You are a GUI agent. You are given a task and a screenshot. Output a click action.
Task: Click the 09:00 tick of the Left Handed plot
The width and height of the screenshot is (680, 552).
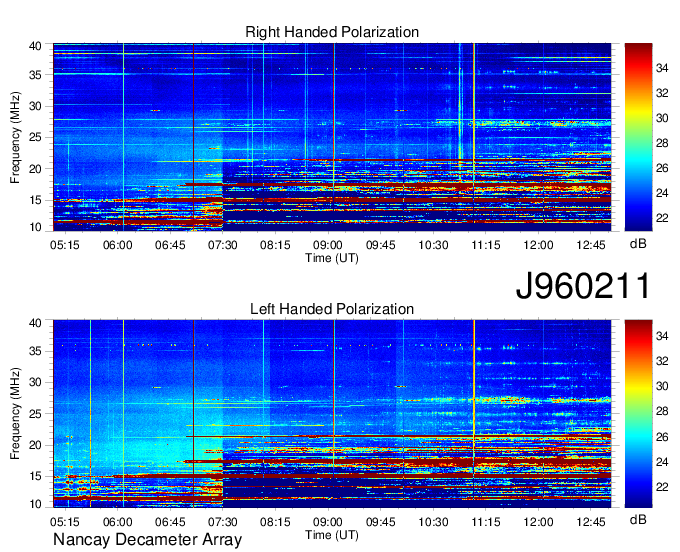tap(328, 522)
